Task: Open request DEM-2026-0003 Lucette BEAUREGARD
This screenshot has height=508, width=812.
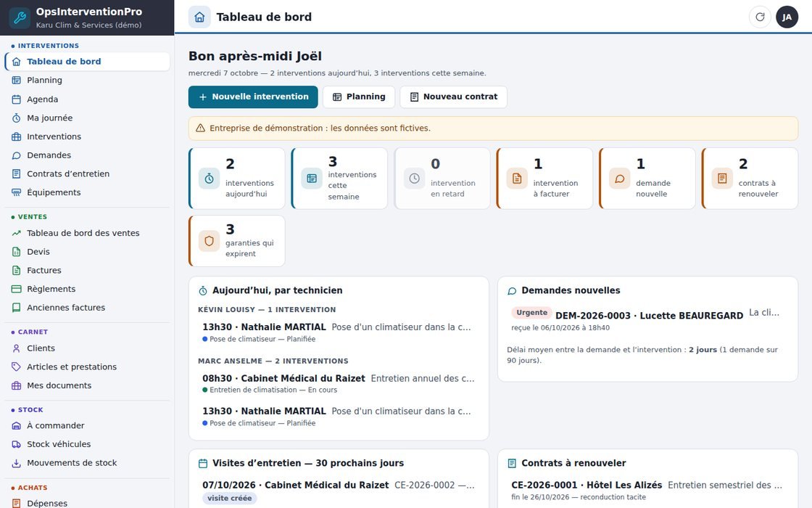Action: 647,319
